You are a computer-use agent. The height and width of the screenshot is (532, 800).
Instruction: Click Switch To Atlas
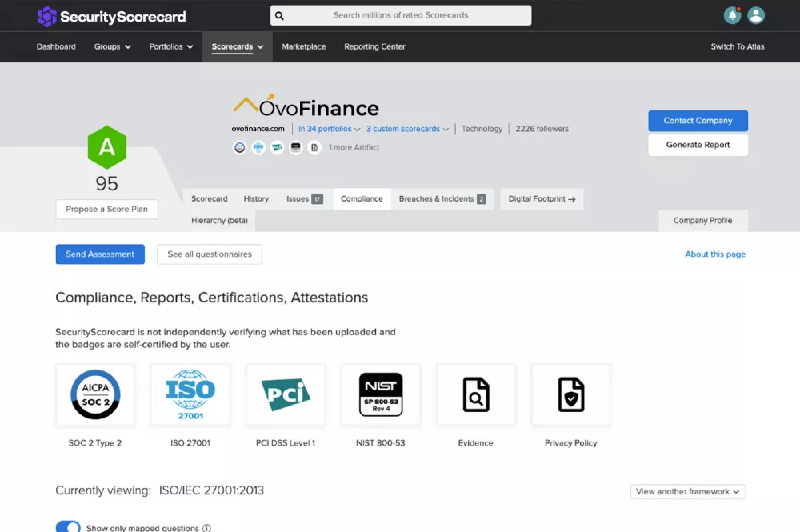tap(738, 46)
